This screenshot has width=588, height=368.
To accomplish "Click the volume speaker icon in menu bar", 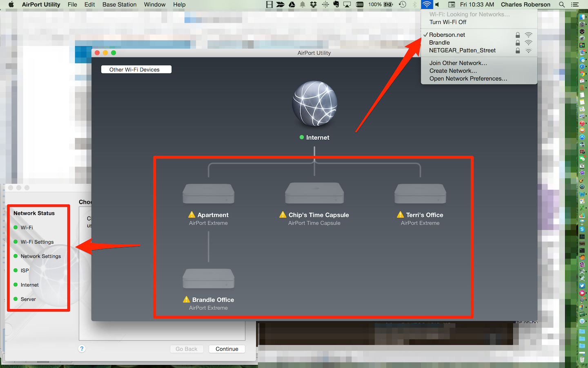I will click(437, 4).
